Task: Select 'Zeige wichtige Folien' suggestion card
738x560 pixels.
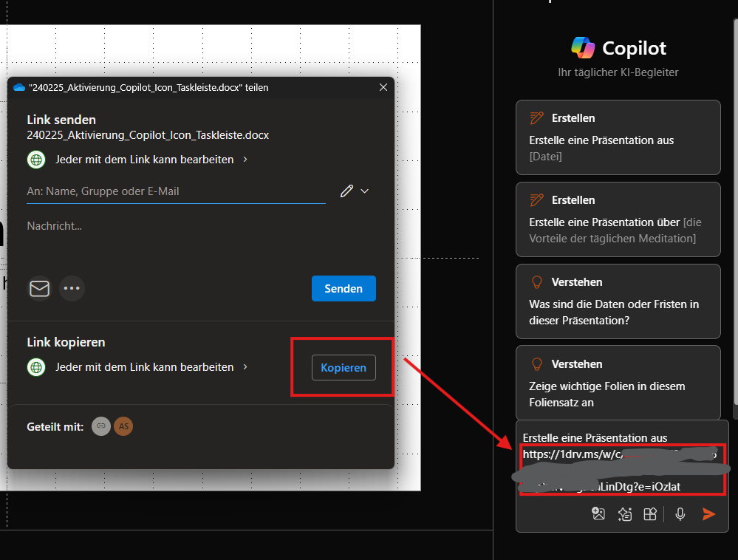Action: (x=618, y=383)
